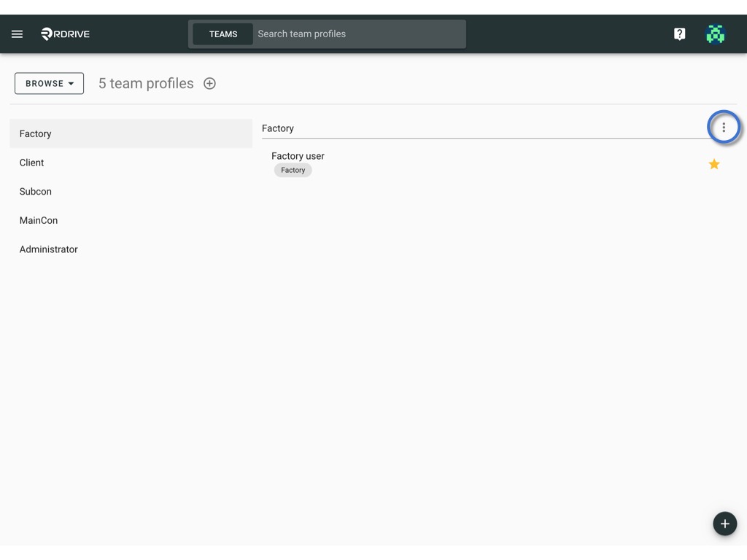
Task: Select the Administrator team profile
Action: tap(131, 249)
